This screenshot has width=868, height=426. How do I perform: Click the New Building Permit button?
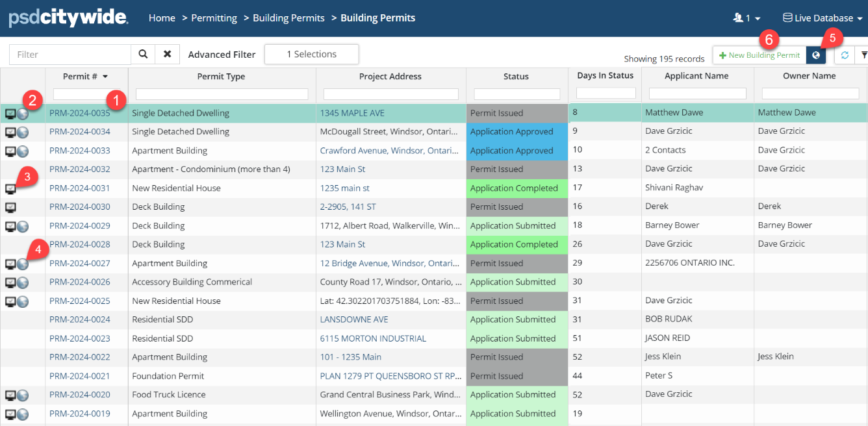click(x=759, y=55)
